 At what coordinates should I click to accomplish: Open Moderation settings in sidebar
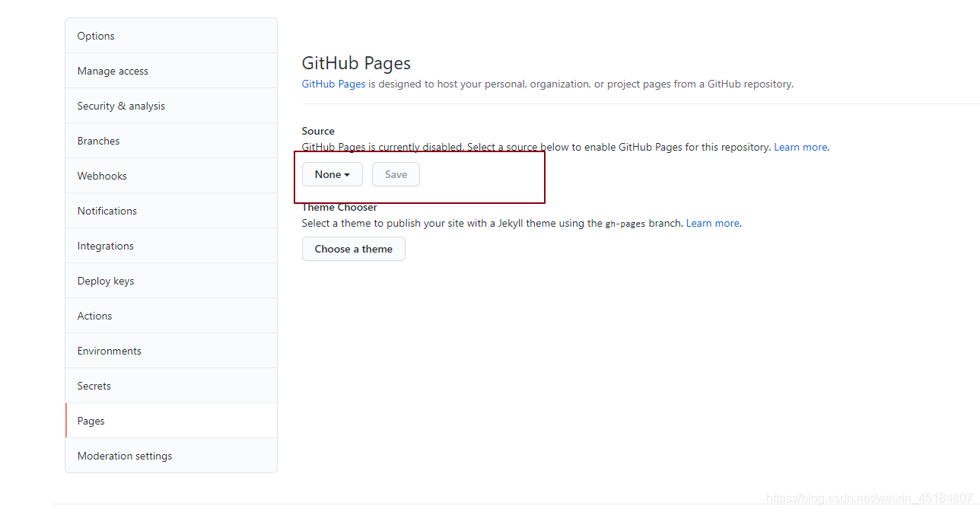171,456
